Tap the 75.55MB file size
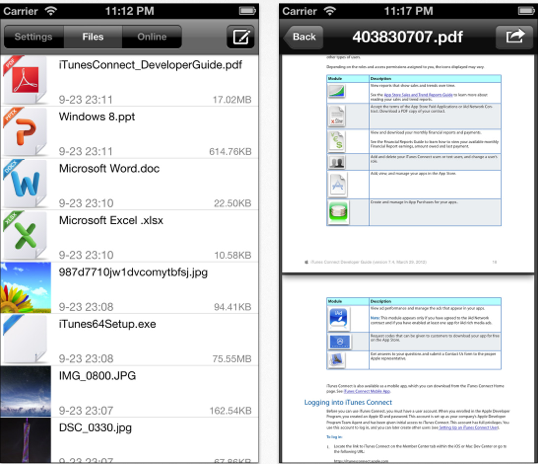 pos(232,359)
